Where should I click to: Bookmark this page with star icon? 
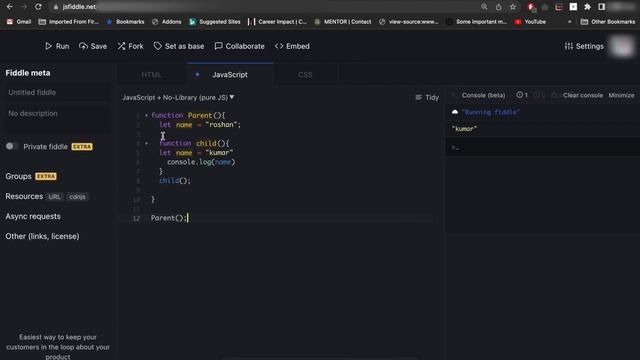point(513,7)
